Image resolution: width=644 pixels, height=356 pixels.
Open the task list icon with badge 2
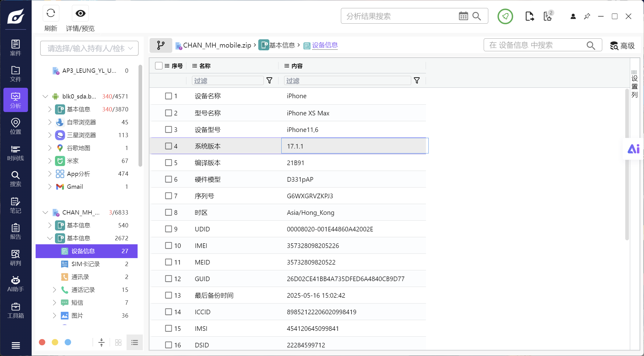(x=548, y=16)
